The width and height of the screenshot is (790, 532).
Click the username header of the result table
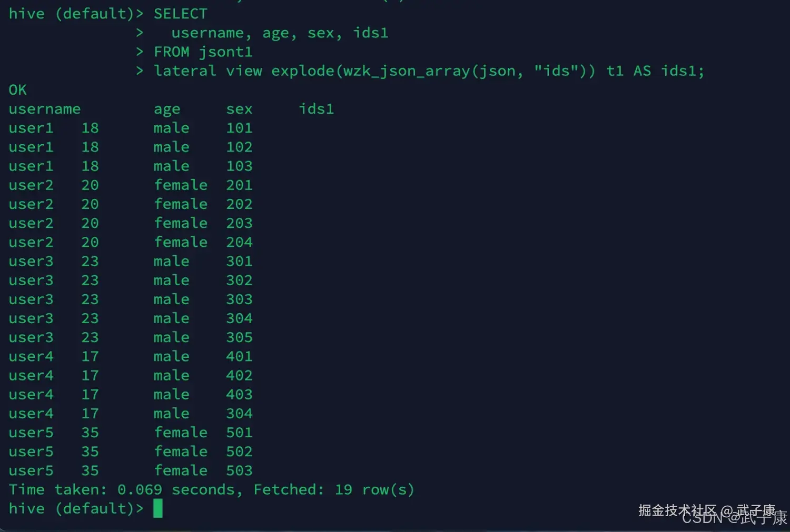(x=44, y=109)
